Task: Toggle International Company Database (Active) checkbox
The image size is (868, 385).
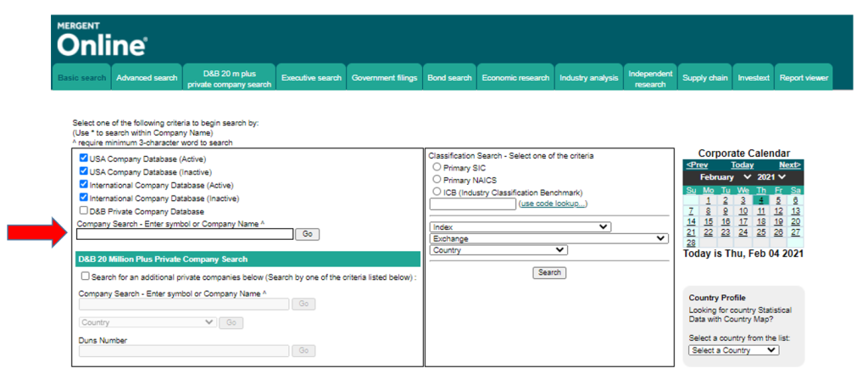Action: click(x=84, y=184)
